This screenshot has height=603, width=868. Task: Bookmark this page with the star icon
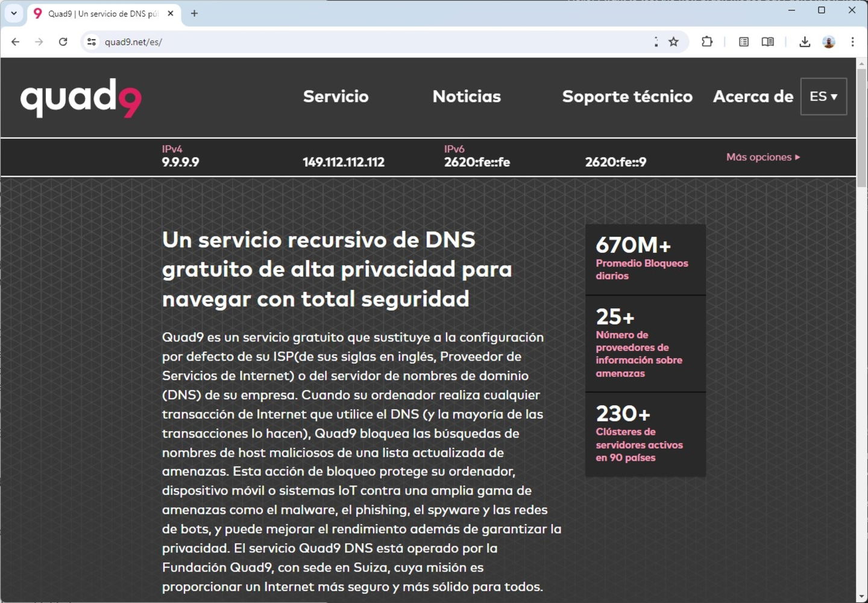674,42
